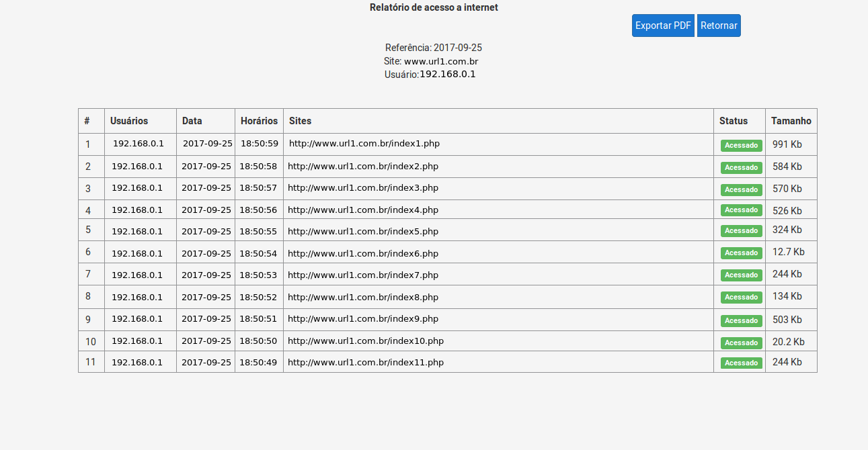Click the 12.7 Kb size cell
Image resolution: width=868 pixels, height=450 pixels.
coord(788,252)
